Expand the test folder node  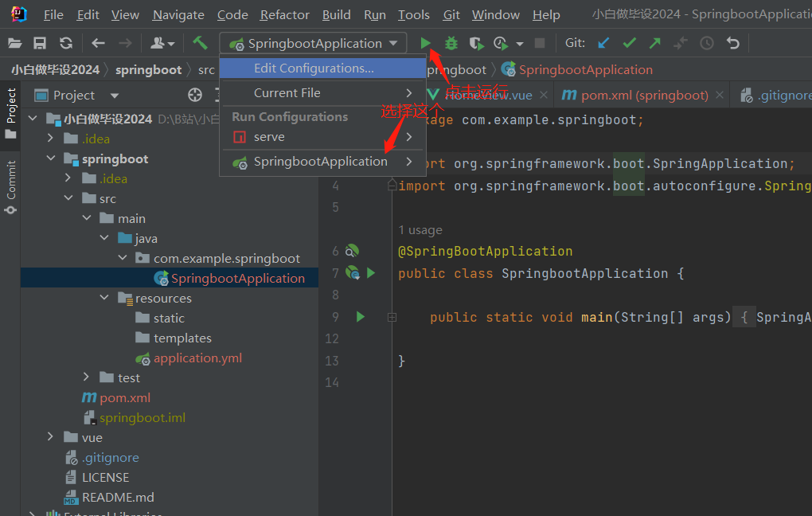point(86,377)
